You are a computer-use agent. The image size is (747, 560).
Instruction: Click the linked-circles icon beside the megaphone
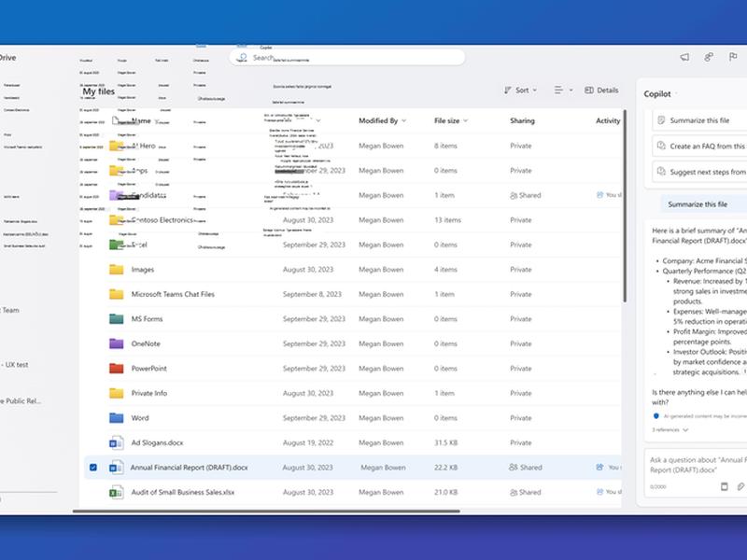pos(709,57)
